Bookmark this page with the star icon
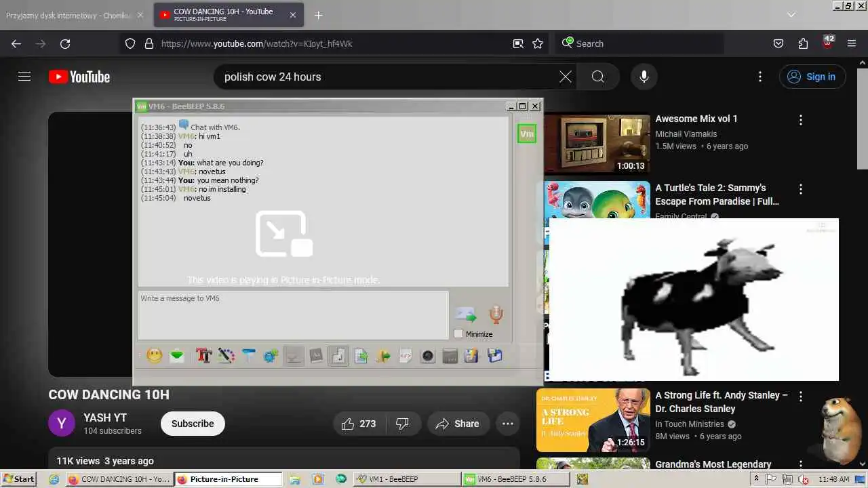The image size is (868, 488). (538, 43)
